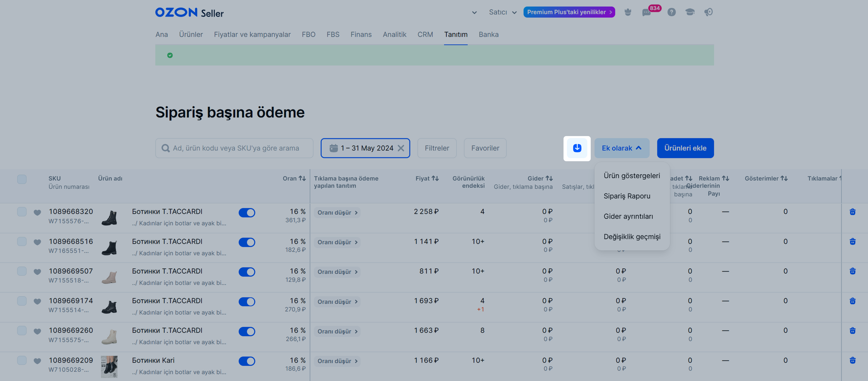The width and height of the screenshot is (868, 381).
Task: Toggle promotion switch for SKU 1089668516
Action: [247, 242]
